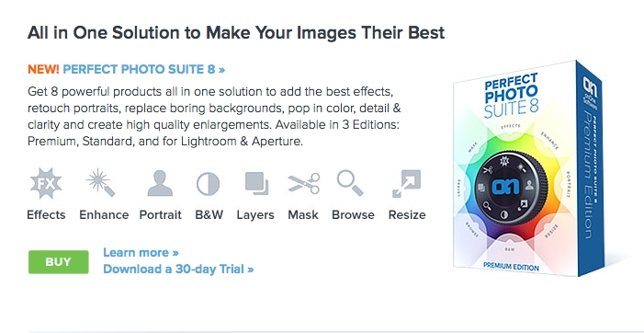
Task: Click the Effects FX starburst icon
Action: click(x=46, y=183)
